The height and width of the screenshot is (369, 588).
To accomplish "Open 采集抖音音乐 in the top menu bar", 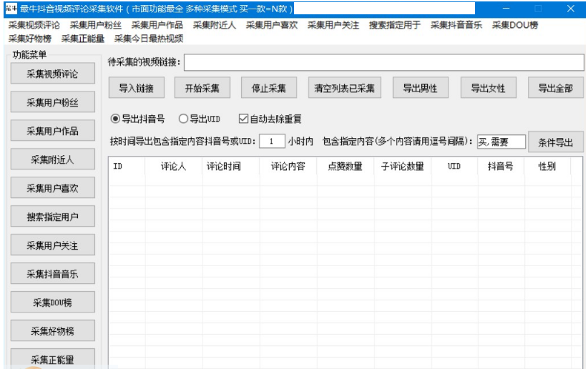I will pyautogui.click(x=456, y=25).
